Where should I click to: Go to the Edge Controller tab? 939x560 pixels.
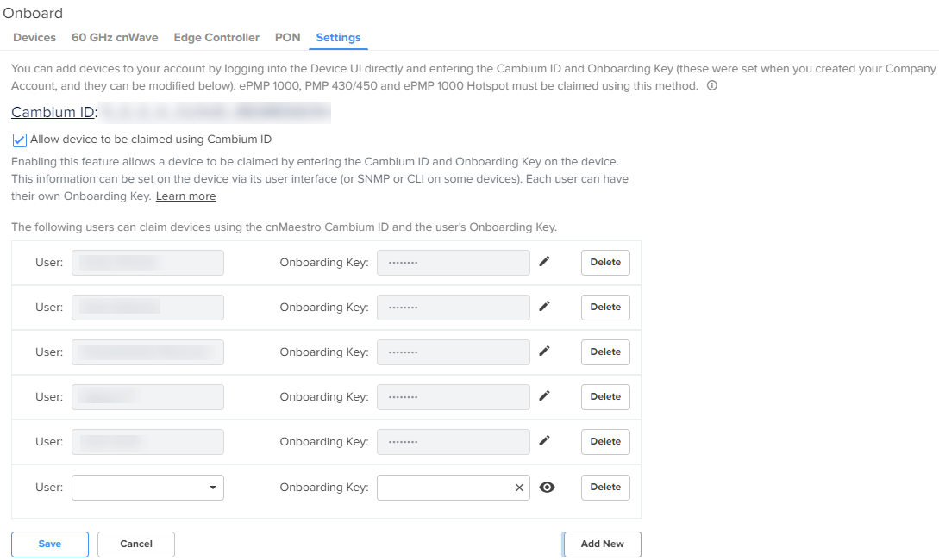coord(216,38)
